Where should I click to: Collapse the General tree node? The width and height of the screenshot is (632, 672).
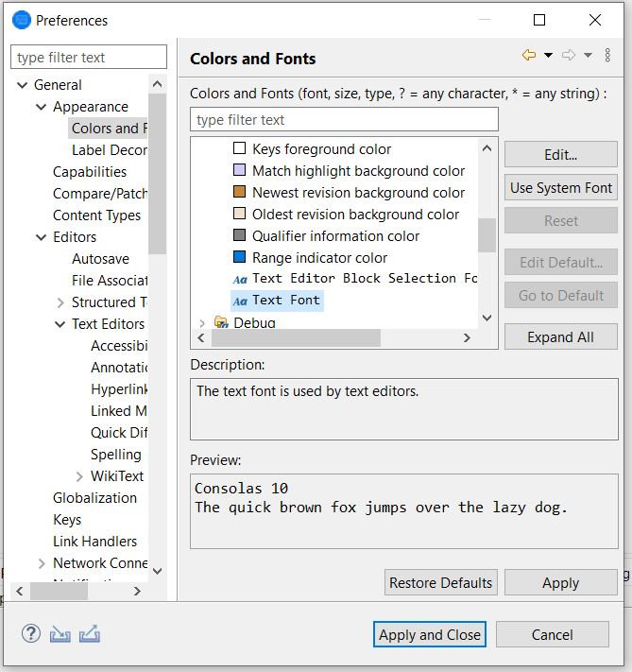[x=22, y=85]
